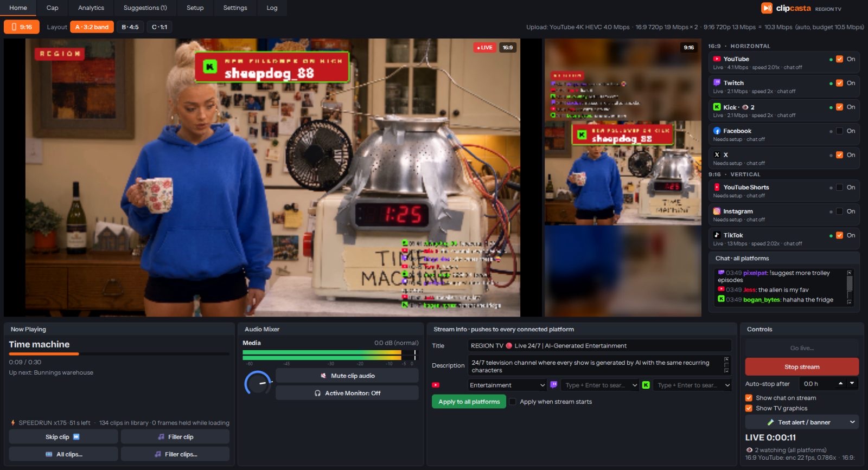Click the Media audio level meter

(330, 355)
